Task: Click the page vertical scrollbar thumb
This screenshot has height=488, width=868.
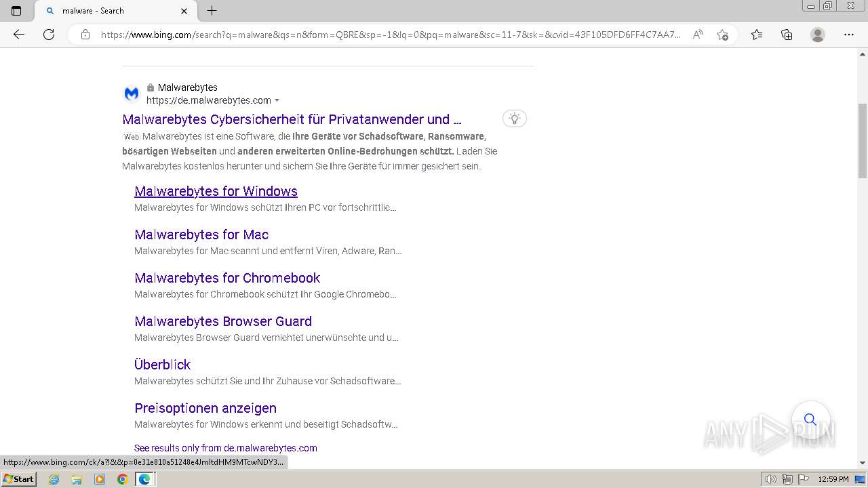Action: pyautogui.click(x=863, y=141)
